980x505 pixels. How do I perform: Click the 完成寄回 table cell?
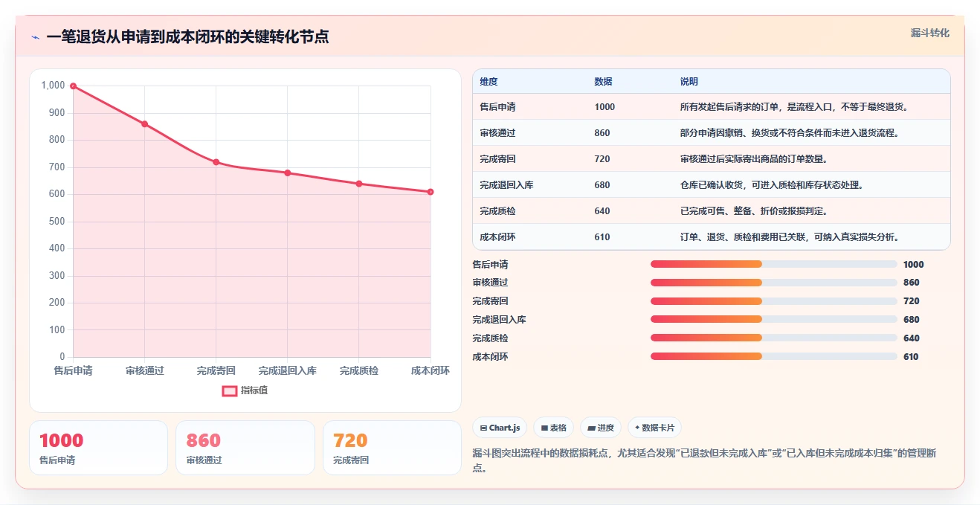click(497, 159)
